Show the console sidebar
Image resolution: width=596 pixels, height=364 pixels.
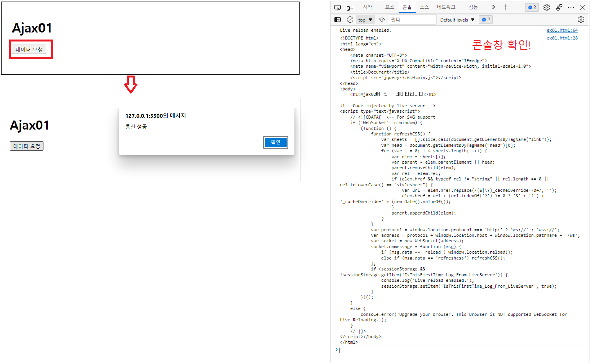[x=338, y=20]
